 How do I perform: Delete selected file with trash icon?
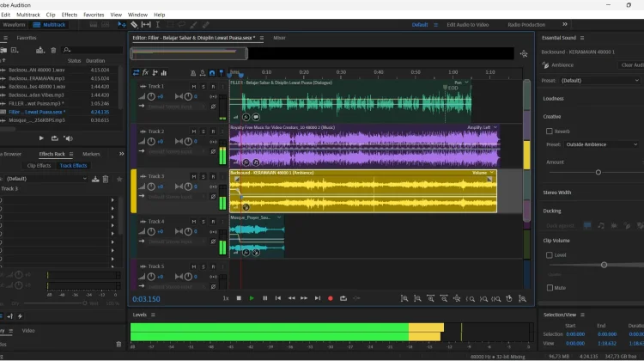pos(53,50)
